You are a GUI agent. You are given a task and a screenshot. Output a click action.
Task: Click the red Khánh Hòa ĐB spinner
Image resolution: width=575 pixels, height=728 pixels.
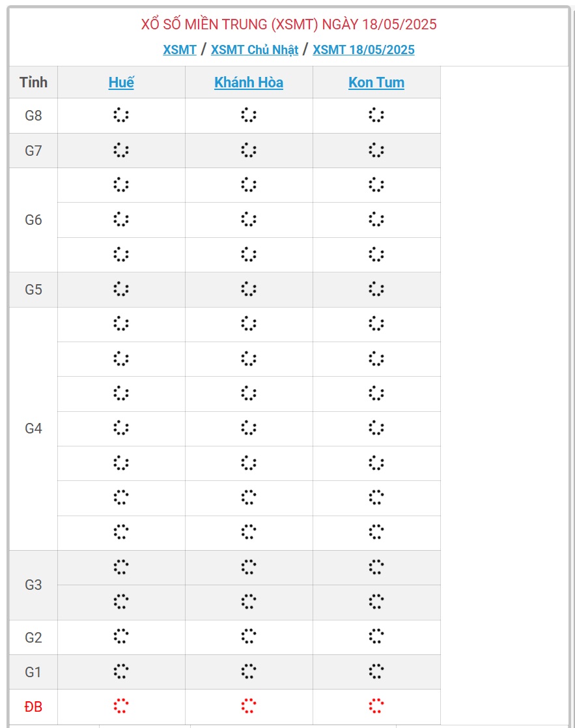pos(249,706)
